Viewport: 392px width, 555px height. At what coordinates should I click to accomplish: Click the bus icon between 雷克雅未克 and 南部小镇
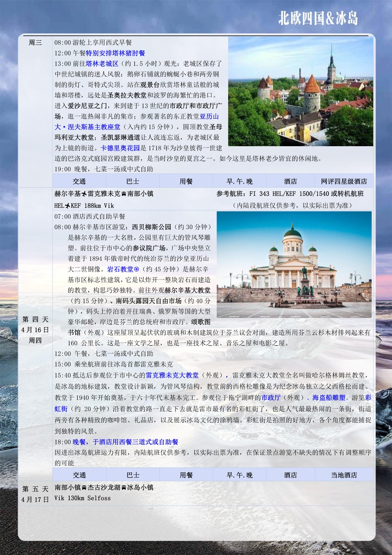pyautogui.click(x=123, y=194)
